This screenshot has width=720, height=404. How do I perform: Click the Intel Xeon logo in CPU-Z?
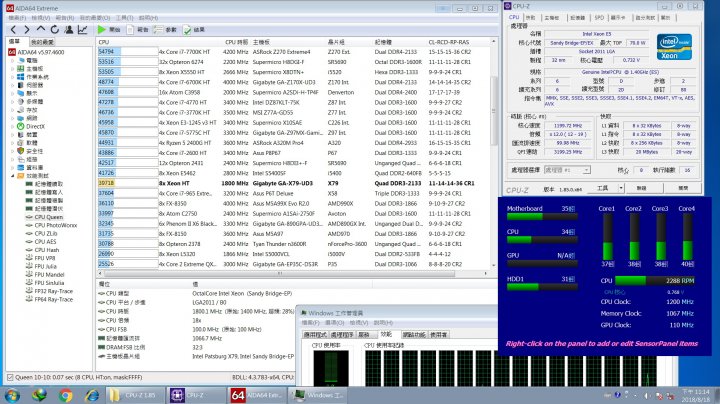(674, 47)
